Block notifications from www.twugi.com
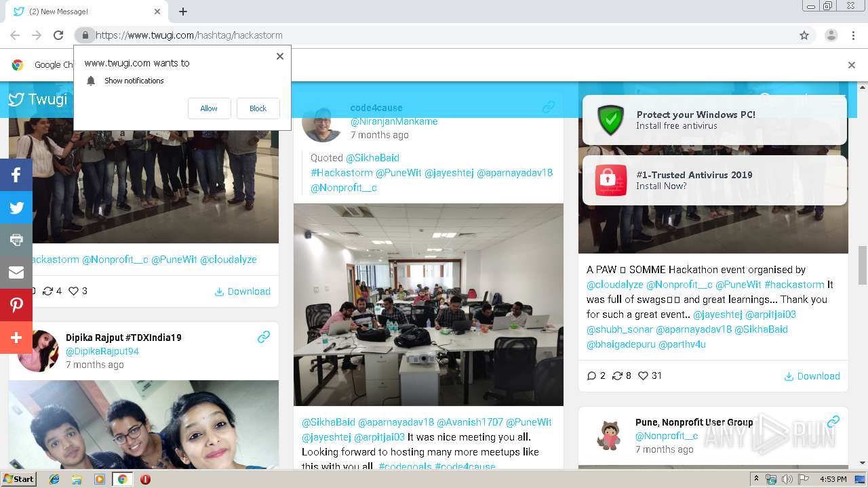 click(258, 108)
